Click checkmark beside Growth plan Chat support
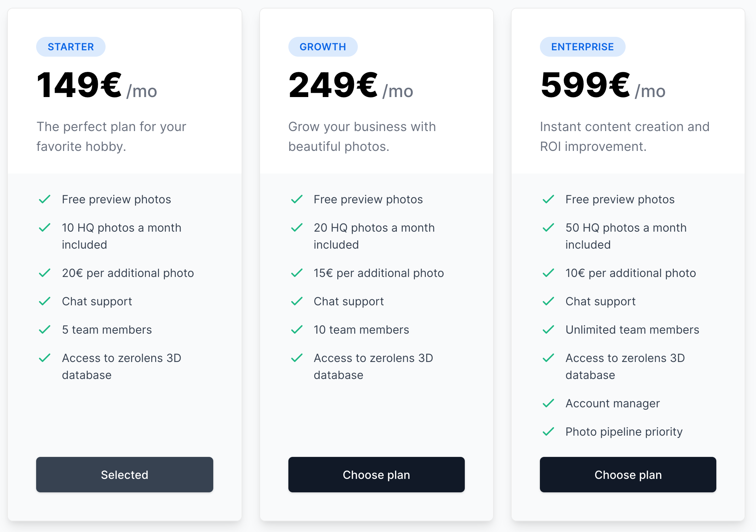Screen dimensions: 756x532 pyautogui.click(x=297, y=301)
